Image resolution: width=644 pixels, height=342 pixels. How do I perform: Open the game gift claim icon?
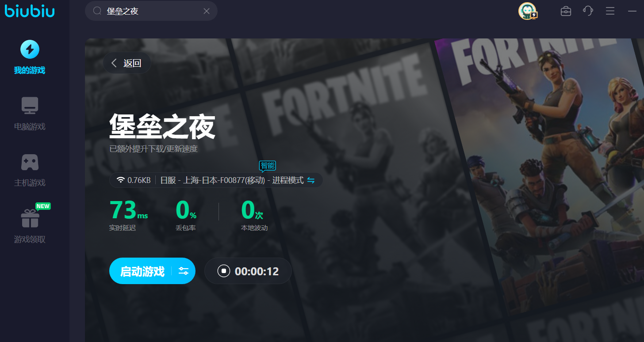(30, 218)
